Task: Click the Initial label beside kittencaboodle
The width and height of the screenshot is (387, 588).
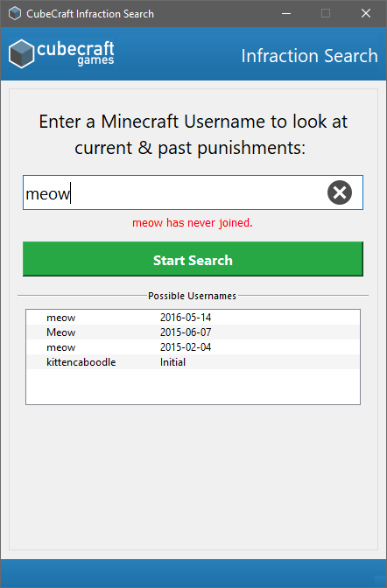Action: pyautogui.click(x=172, y=362)
